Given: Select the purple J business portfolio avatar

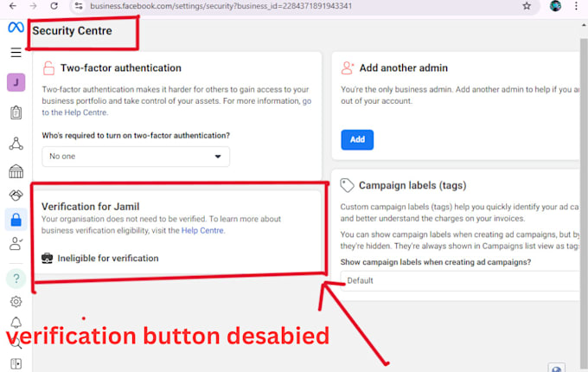Looking at the screenshot, I should pos(16,82).
